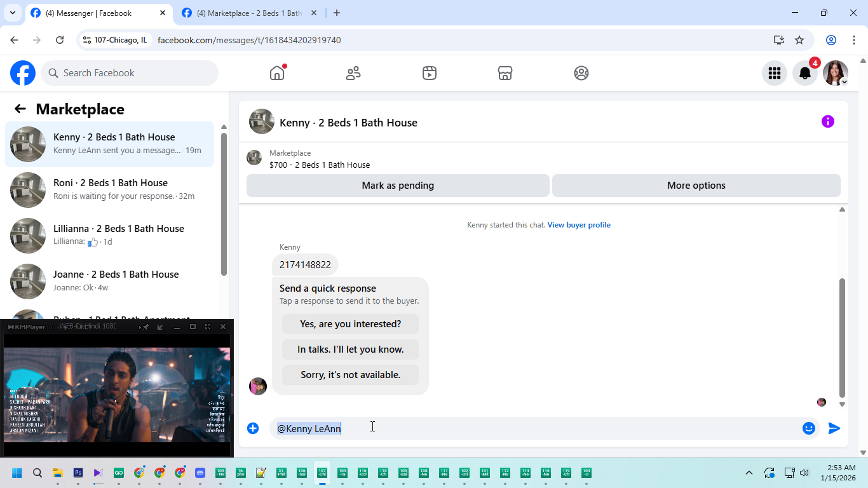Open the Windows Start button
Image resolution: width=868 pixels, height=488 pixels.
click(17, 473)
